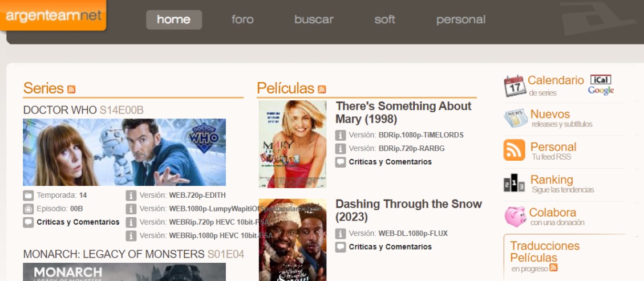644x281 pixels.
Task: Click the orange RSS icon beside Personal
Action: tap(514, 150)
